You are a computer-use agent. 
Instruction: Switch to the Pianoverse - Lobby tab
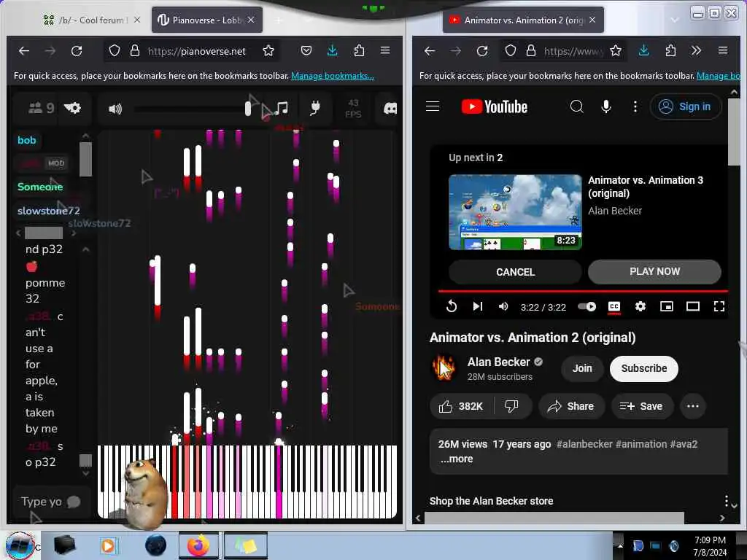coord(206,20)
